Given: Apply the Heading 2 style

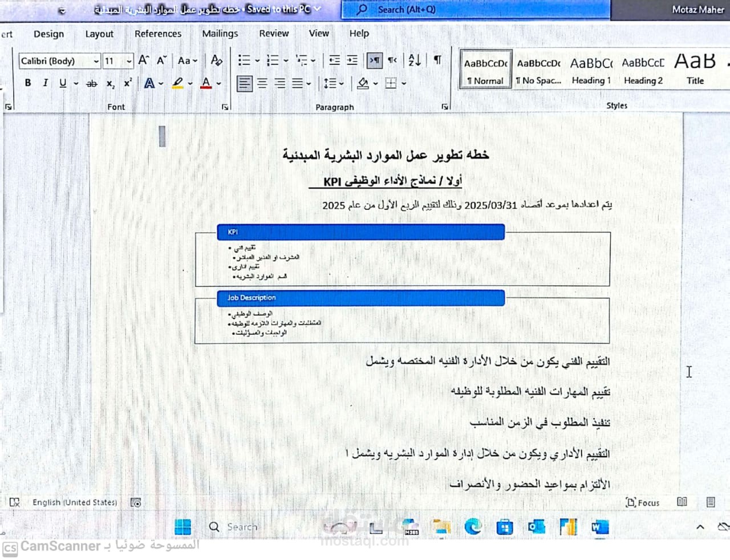Looking at the screenshot, I should click(x=643, y=70).
